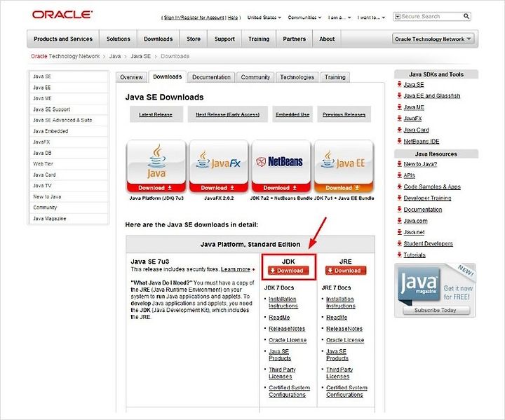
Task: Focus the Secure Search input field
Action: coord(431,16)
